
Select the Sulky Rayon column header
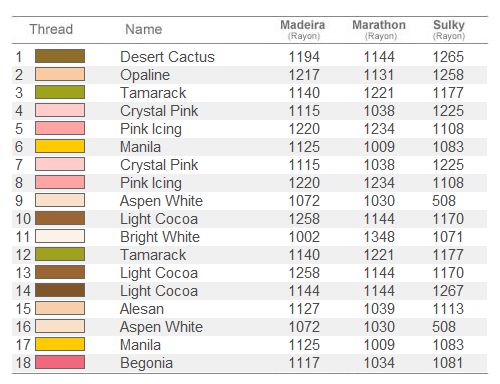449,29
